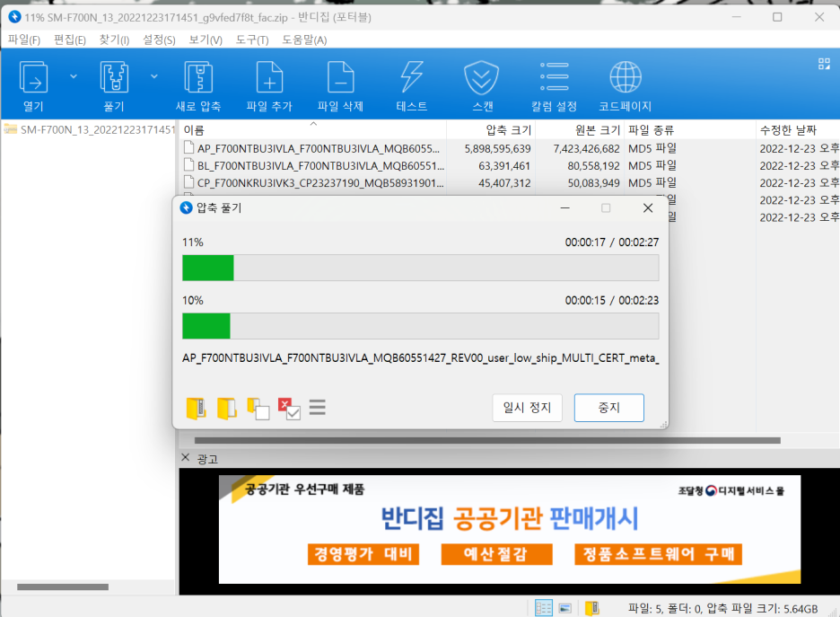This screenshot has height=617, width=840.
Task: Sort by the 원본 크기 column header
Action: pyautogui.click(x=580, y=129)
